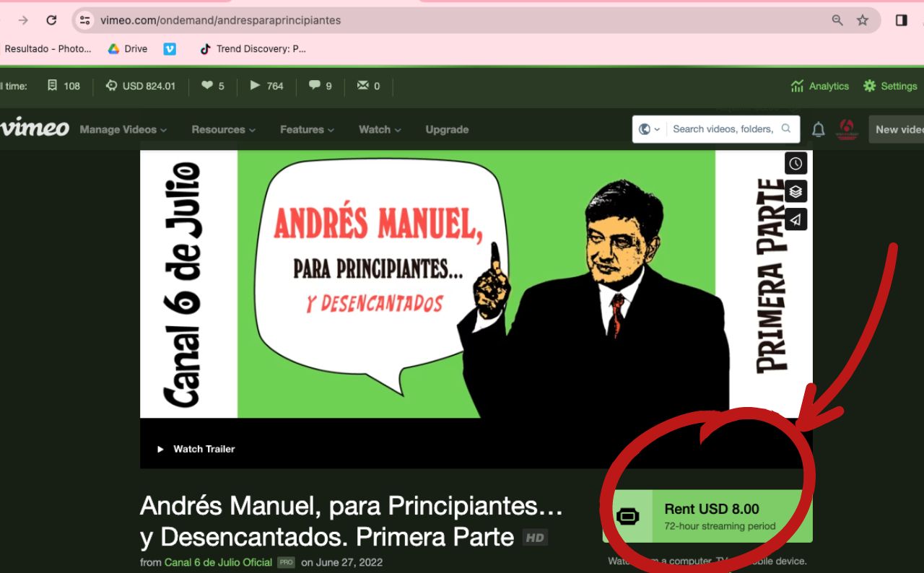This screenshot has width=924, height=573.
Task: Click the video title Andrés Manuel, para Principiantes
Action: tap(352, 521)
